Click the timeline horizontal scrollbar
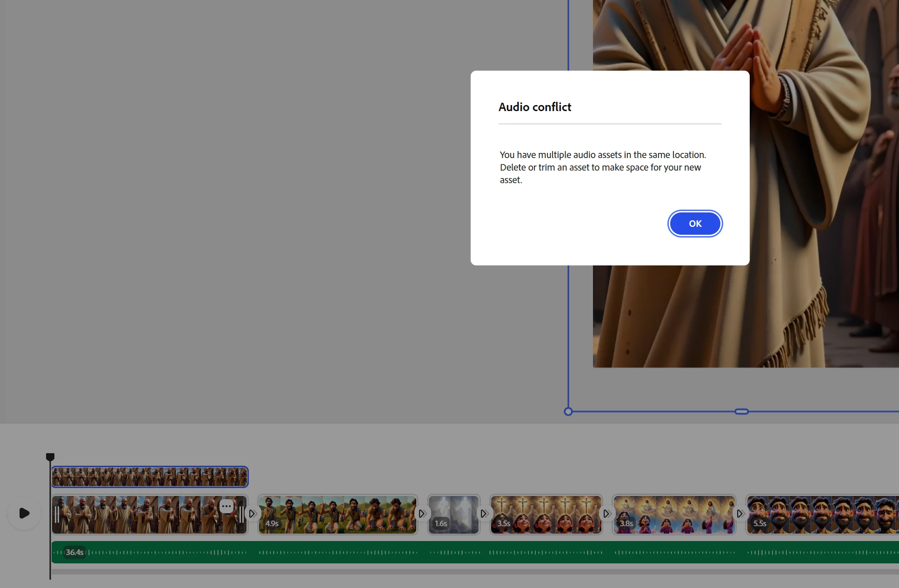The image size is (899, 588). click(465, 572)
